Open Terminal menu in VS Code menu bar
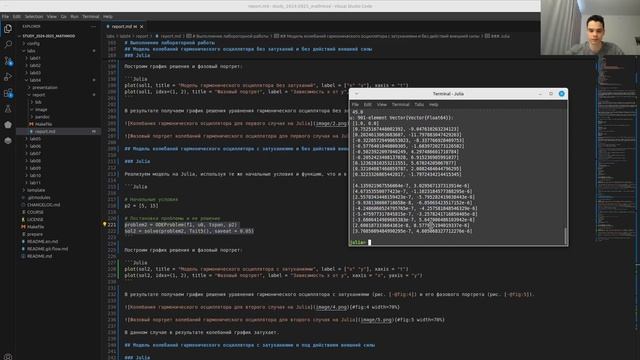640x360 pixels. tap(91, 17)
